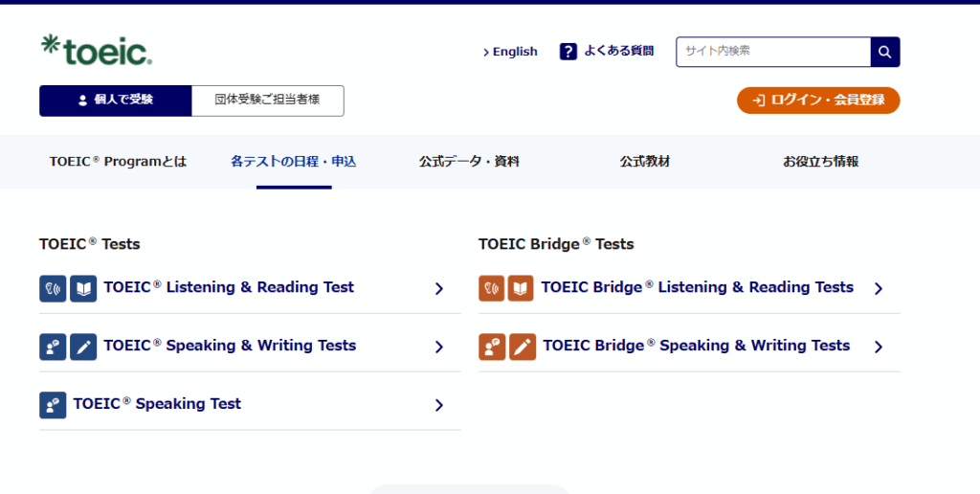Click the TOEIC Tests heading
The width and height of the screenshot is (980, 494).
coord(89,244)
